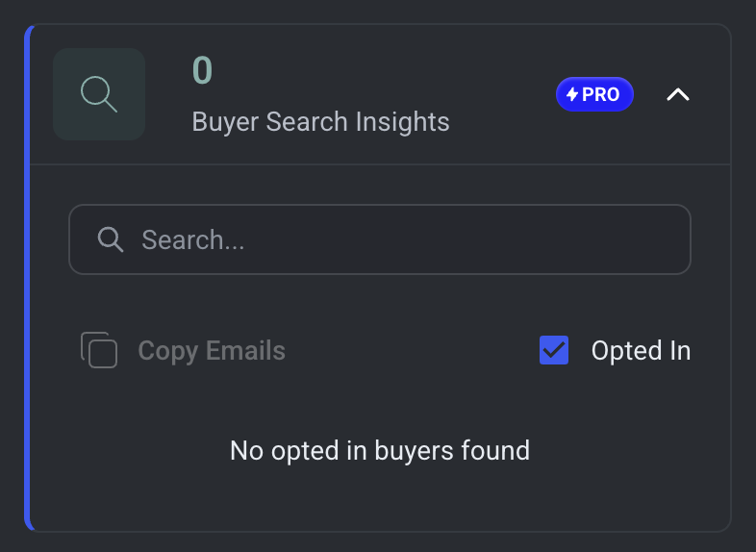Viewport: 756px width, 552px height.
Task: Click the lightning bolt in PRO badge
Action: click(572, 95)
